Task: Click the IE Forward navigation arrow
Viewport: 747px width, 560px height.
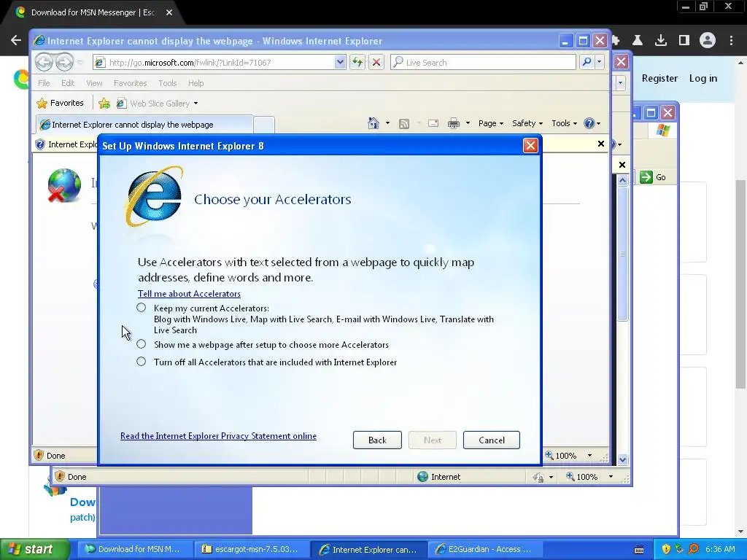Action: [x=64, y=62]
